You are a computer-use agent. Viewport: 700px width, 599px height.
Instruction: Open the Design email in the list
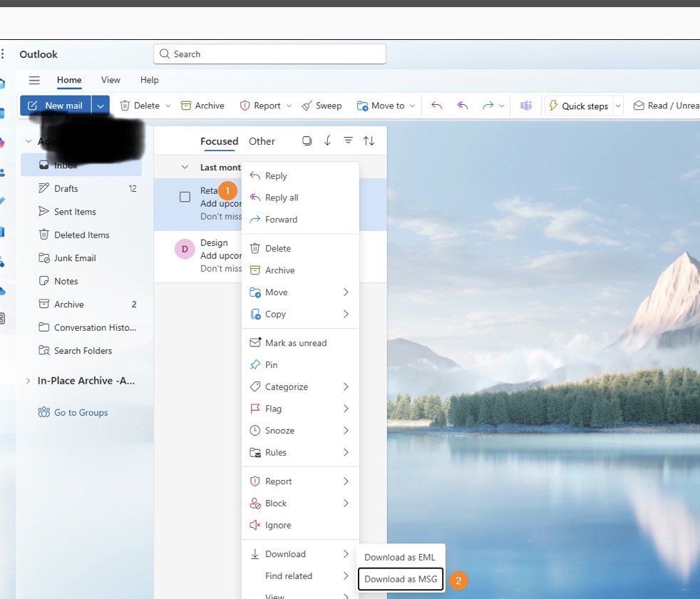pyautogui.click(x=271, y=256)
